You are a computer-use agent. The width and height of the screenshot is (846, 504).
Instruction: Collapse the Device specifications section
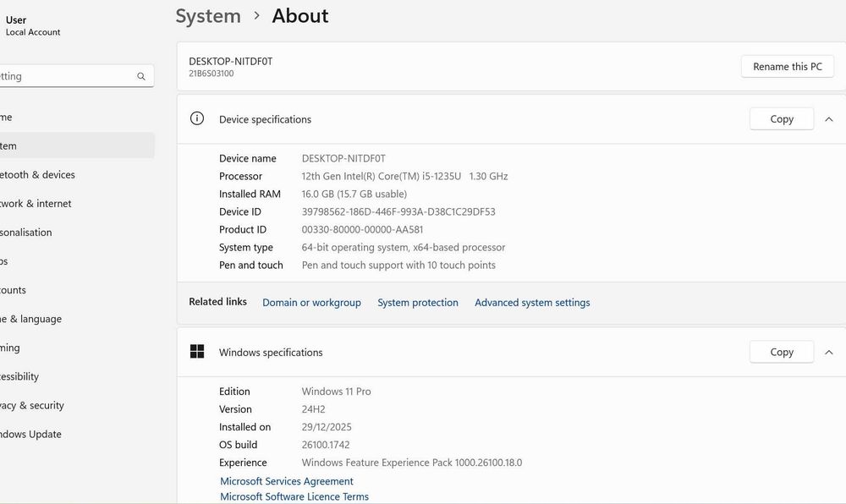(829, 119)
